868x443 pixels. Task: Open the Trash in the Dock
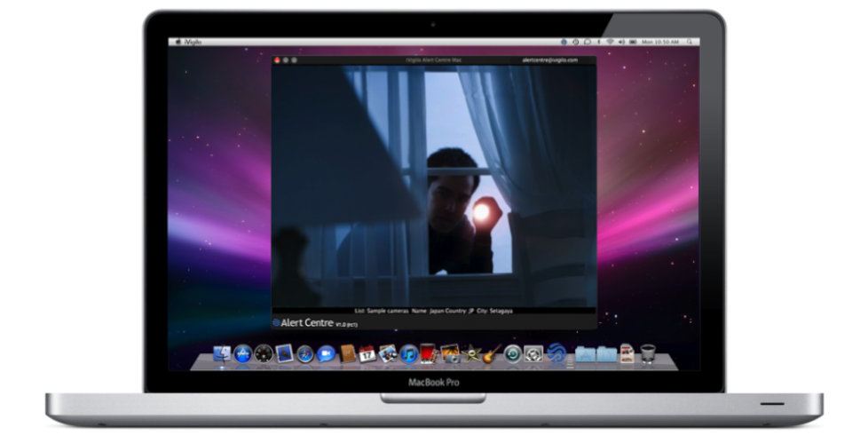648,353
